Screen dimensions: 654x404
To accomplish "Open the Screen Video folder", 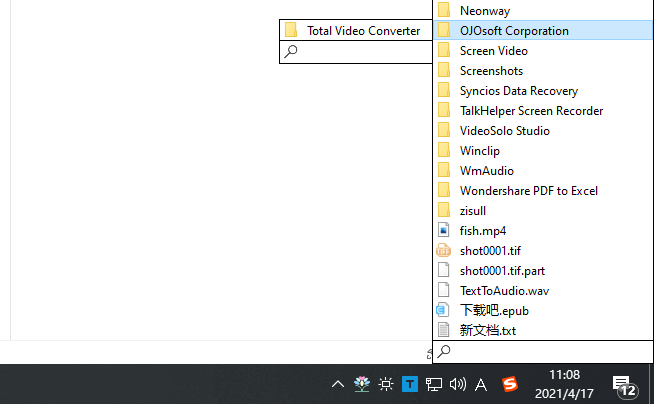I will (543, 50).
